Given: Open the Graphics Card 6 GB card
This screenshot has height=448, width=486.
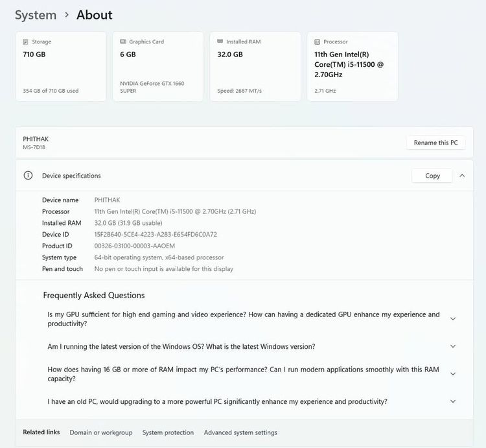Looking at the screenshot, I should pyautogui.click(x=158, y=67).
